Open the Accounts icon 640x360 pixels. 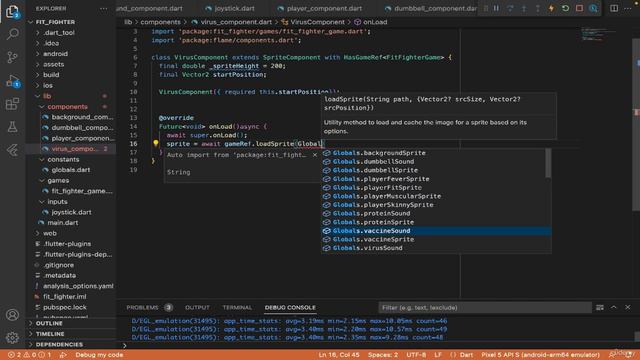pyautogui.click(x=12, y=315)
